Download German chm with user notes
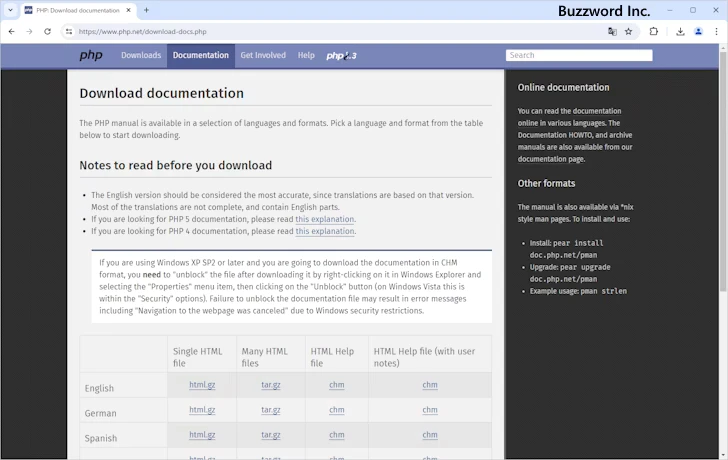 (430, 410)
